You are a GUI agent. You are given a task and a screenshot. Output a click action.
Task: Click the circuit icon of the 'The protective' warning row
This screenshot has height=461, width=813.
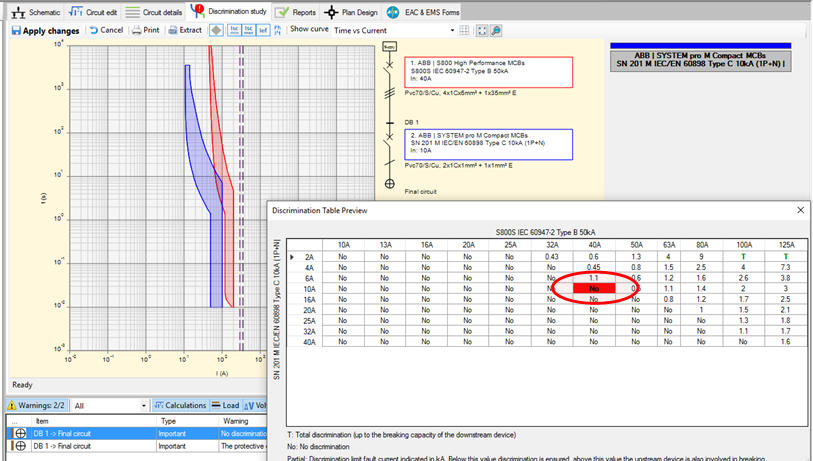(20, 446)
